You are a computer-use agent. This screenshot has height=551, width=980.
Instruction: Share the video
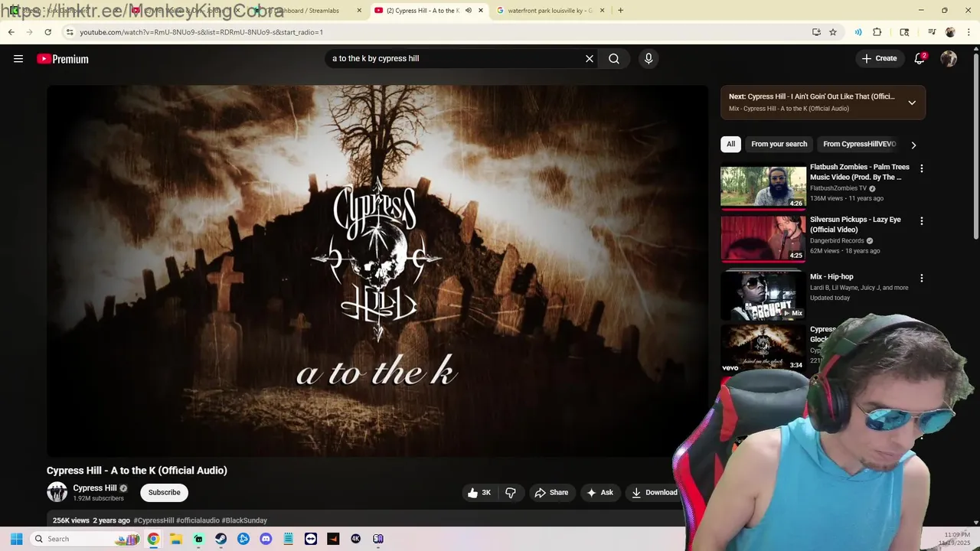551,493
